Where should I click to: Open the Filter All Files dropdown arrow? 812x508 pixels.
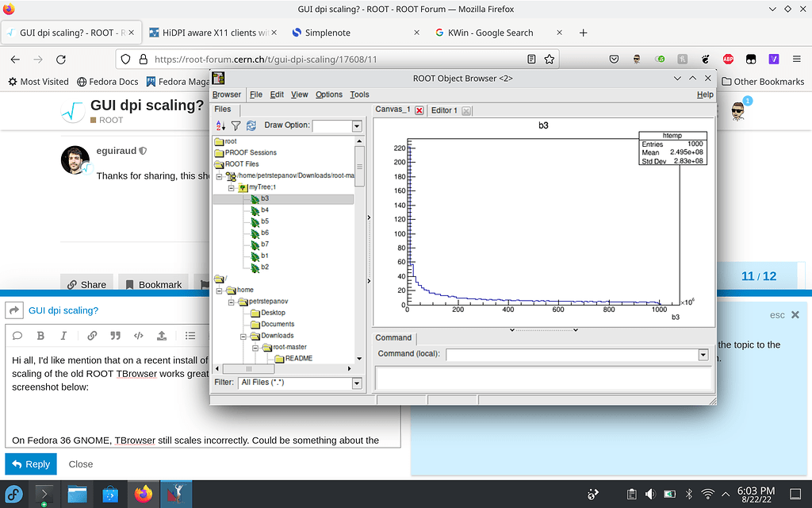[357, 383]
